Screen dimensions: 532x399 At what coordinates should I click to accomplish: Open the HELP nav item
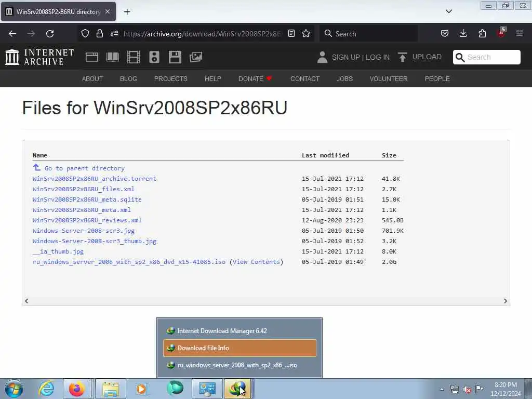[212, 79]
